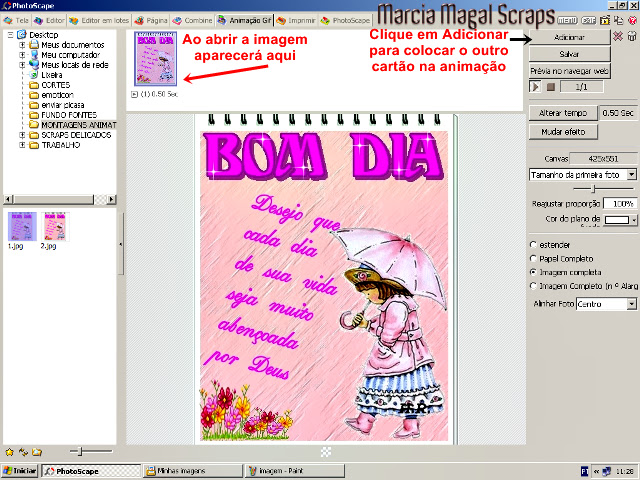Select the enviar picasa folder
The image size is (640, 480).
pyautogui.click(x=57, y=105)
